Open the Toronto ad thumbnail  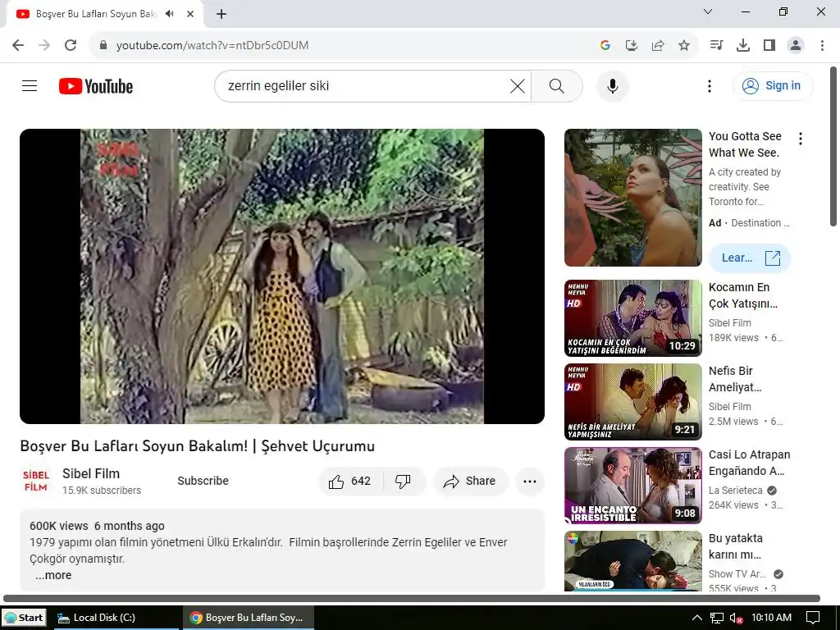coord(632,198)
